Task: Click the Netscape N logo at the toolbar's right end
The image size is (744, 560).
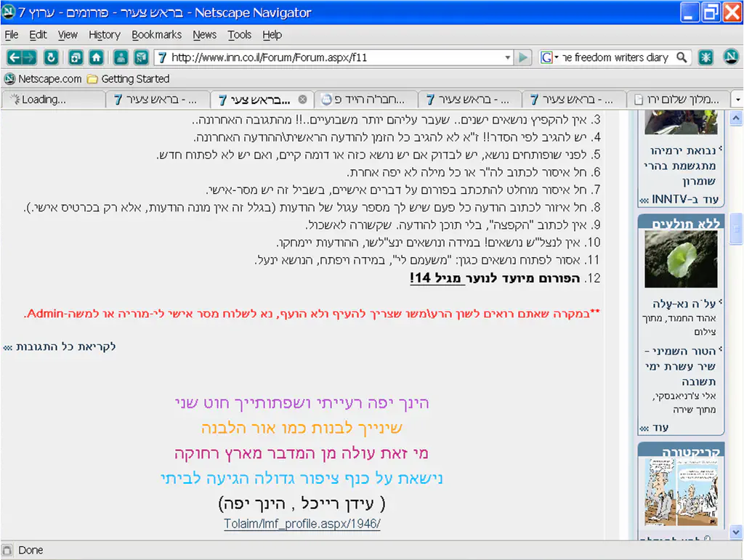Action: click(x=729, y=57)
